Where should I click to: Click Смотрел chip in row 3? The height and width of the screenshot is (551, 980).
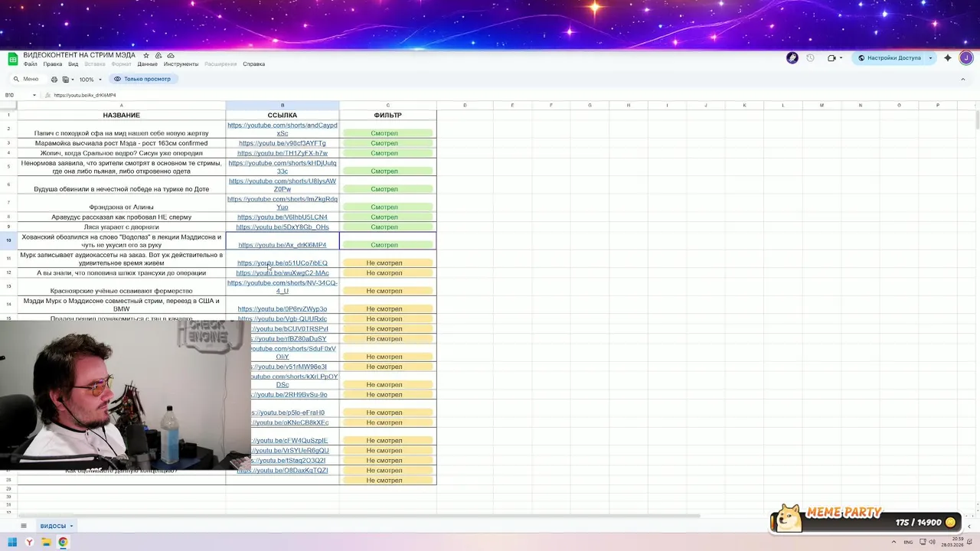tap(387, 143)
